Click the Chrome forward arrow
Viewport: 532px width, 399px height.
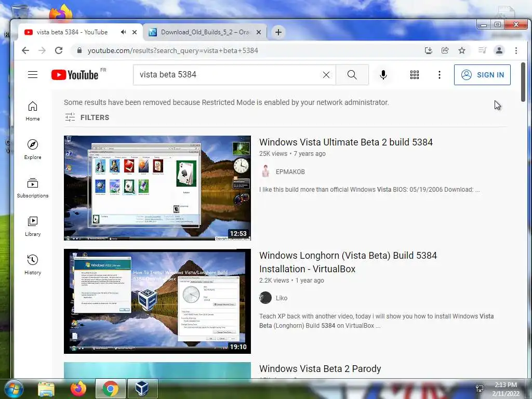[x=42, y=50]
